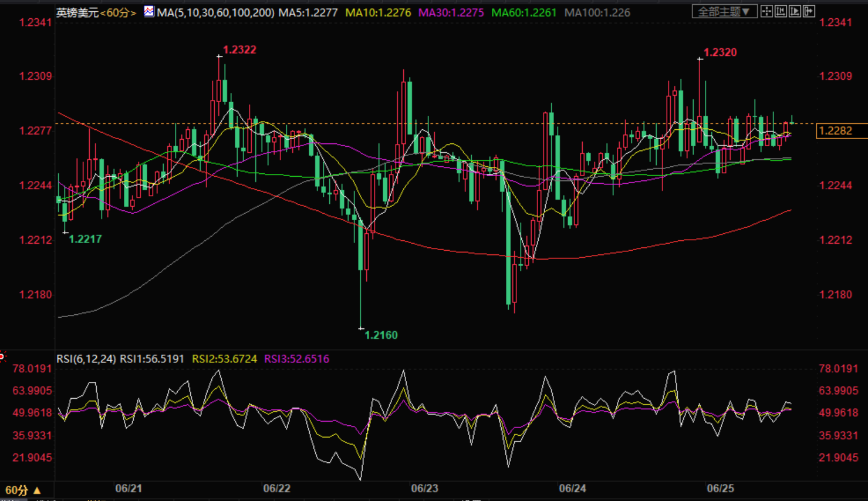Click the export panel arrow icon
The width and height of the screenshot is (868, 501).
coord(809,11)
